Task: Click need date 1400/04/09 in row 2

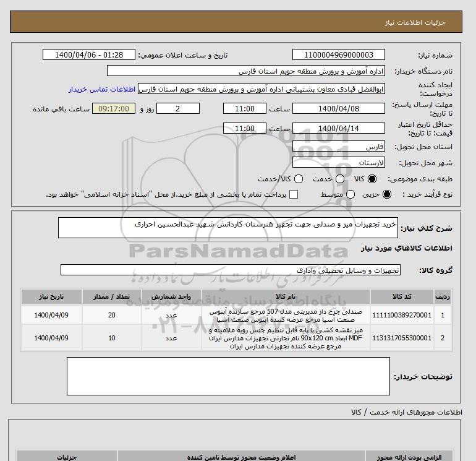Action: click(x=51, y=338)
